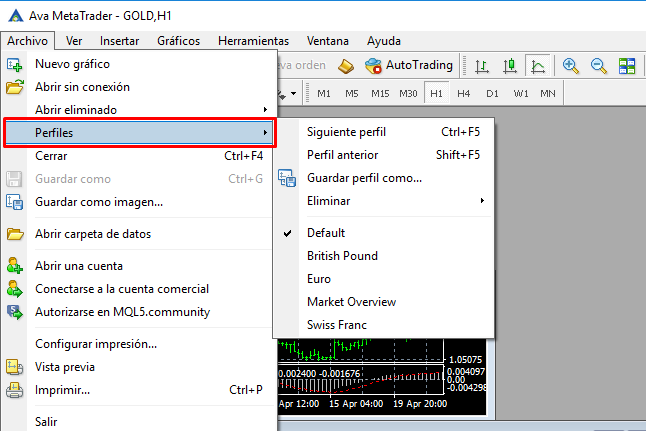Click the zoom in magnifier icon
This screenshot has height=431, width=646.
click(571, 66)
